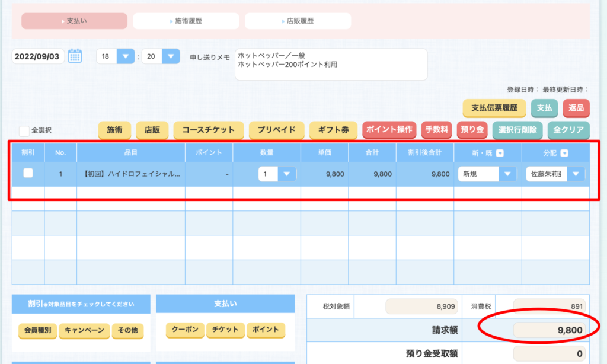
Task: Add a コースチケット item
Action: 208,130
